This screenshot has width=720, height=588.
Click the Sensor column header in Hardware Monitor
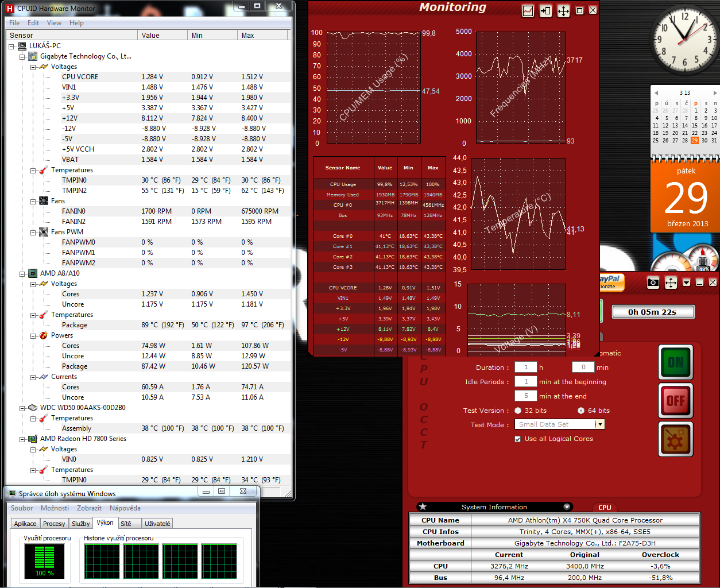[72, 36]
